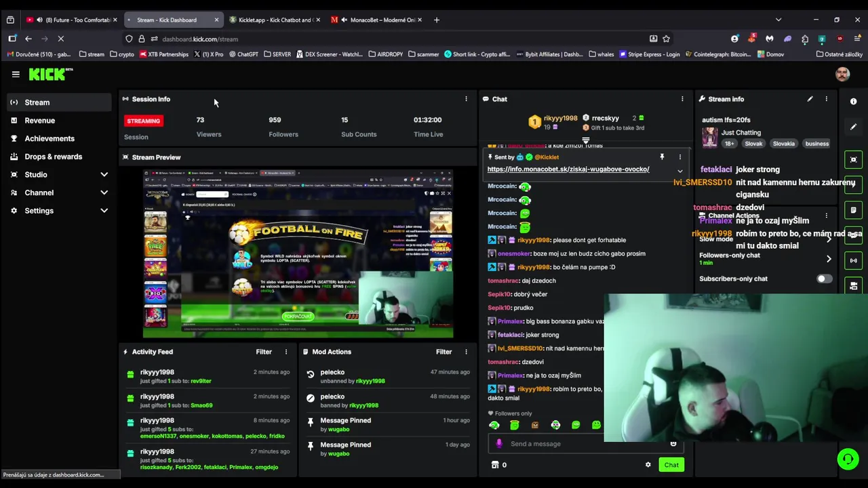Open Mod Actions options menu

coord(466,352)
